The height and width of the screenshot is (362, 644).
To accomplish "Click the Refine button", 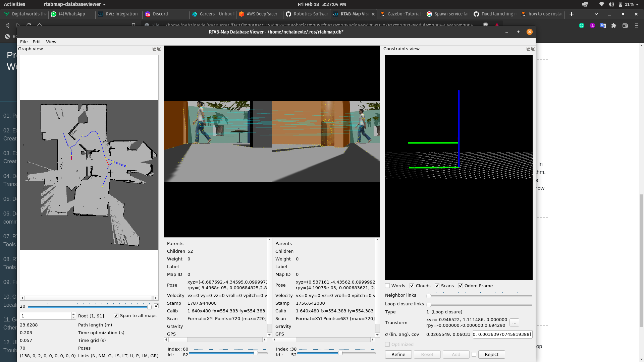I will tap(398, 355).
